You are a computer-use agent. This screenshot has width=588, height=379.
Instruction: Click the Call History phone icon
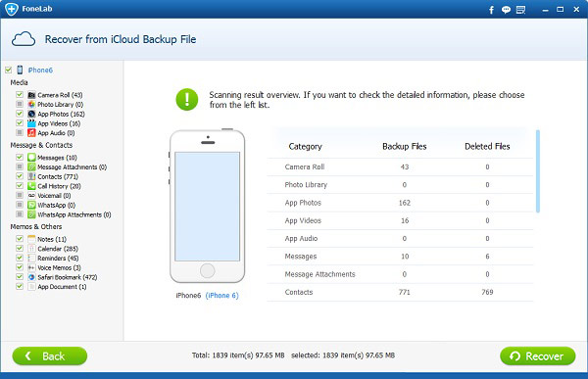32,186
